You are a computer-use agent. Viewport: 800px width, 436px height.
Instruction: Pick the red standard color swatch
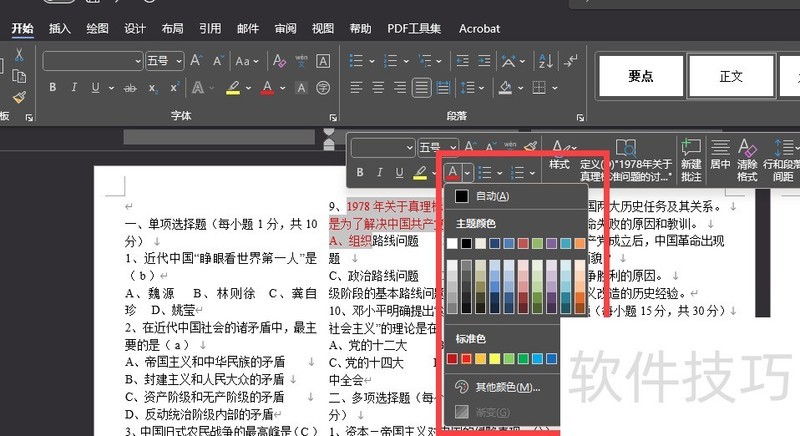pyautogui.click(x=467, y=358)
